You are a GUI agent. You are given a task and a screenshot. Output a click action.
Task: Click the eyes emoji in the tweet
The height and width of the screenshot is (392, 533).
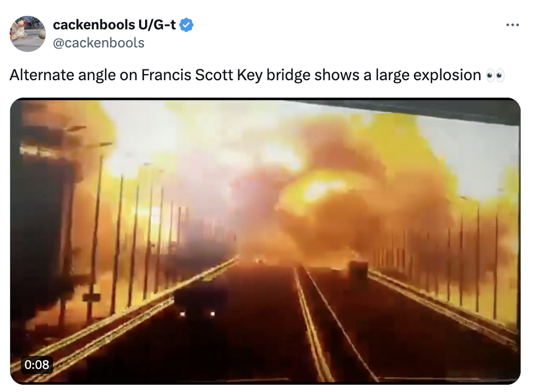495,76
